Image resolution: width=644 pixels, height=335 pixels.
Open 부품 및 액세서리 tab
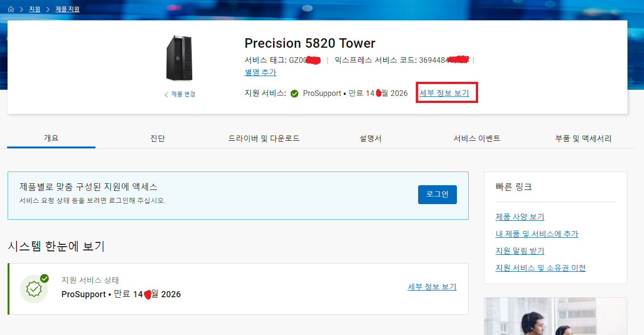click(x=584, y=138)
